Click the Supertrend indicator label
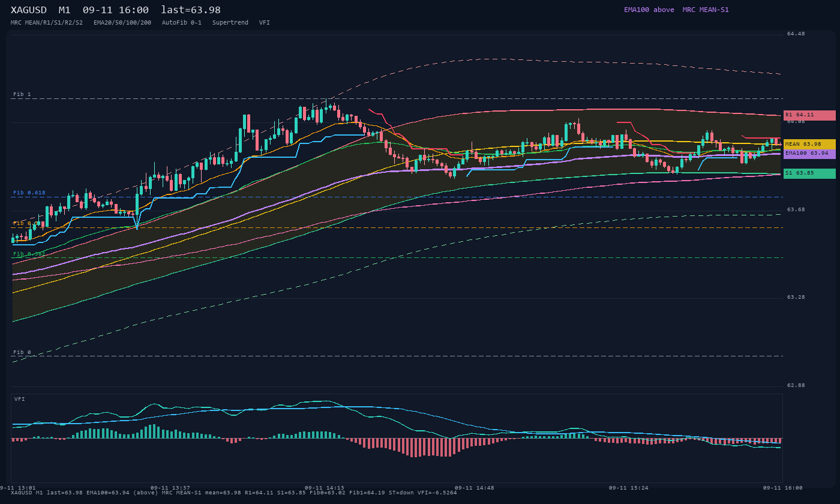Viewport: 840px width, 504px height. pos(230,23)
